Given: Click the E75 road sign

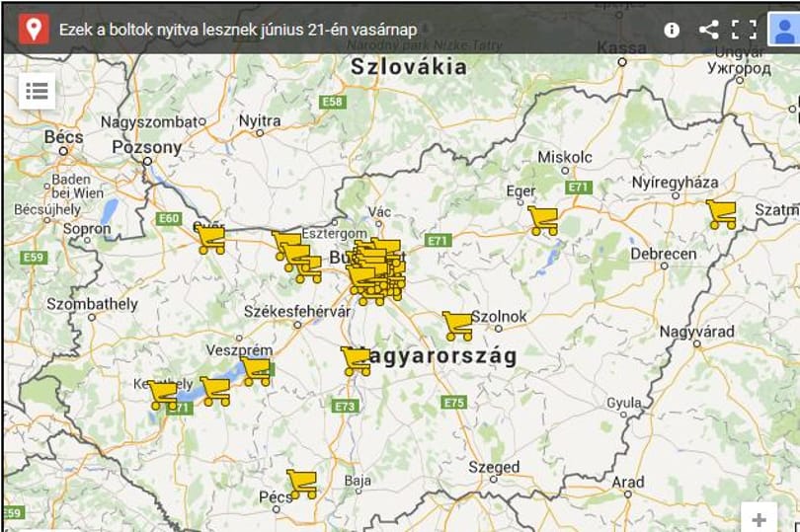Looking at the screenshot, I should tap(453, 403).
